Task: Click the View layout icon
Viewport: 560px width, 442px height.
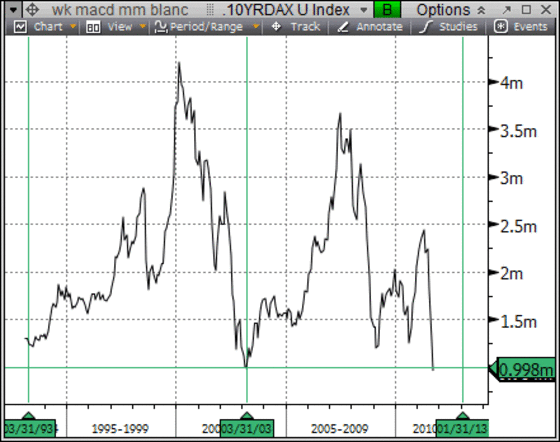Action: pyautogui.click(x=93, y=27)
